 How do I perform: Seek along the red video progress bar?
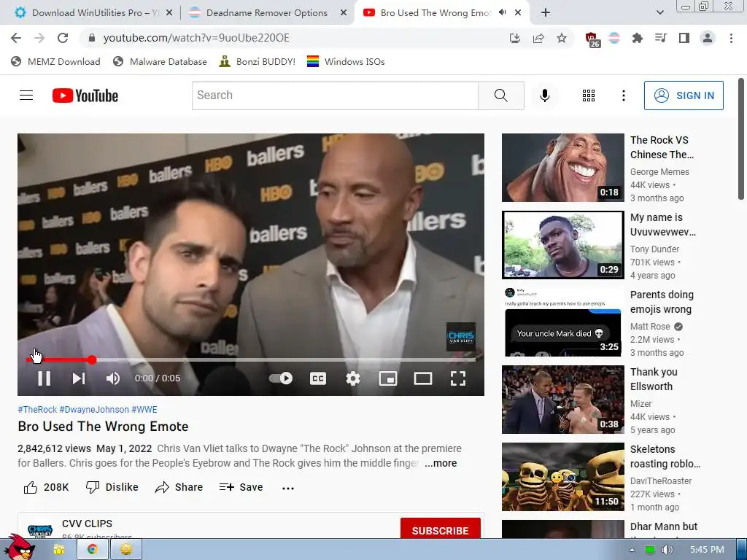251,360
